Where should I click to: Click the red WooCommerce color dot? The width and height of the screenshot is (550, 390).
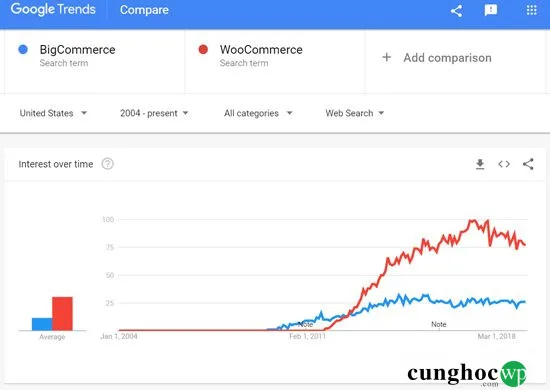click(203, 49)
